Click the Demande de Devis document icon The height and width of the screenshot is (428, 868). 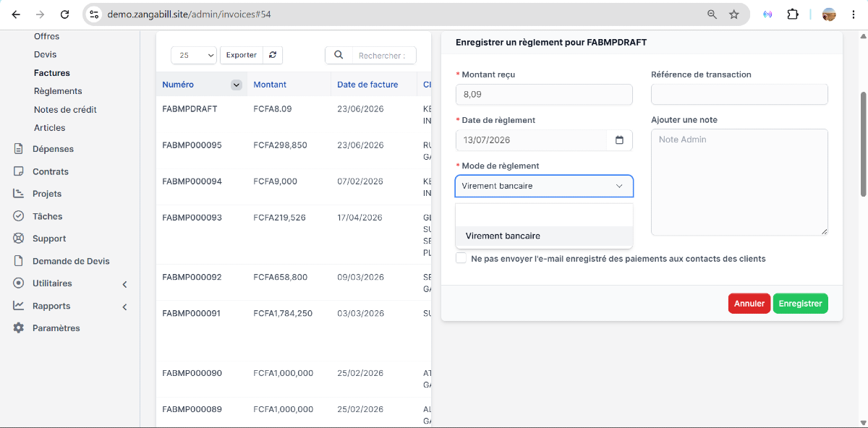19,261
